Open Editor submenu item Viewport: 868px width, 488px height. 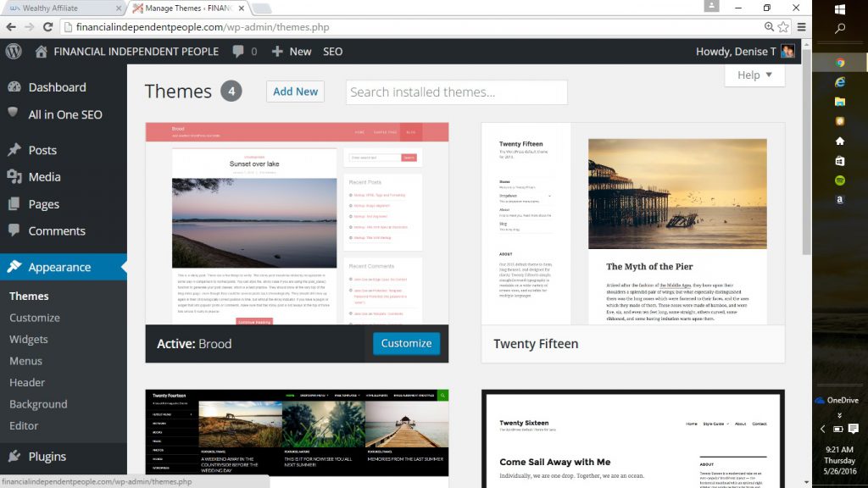point(24,425)
